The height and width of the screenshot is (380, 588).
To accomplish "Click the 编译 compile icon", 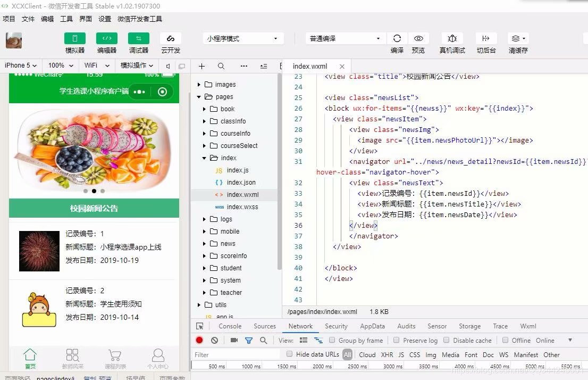I will pyautogui.click(x=397, y=38).
